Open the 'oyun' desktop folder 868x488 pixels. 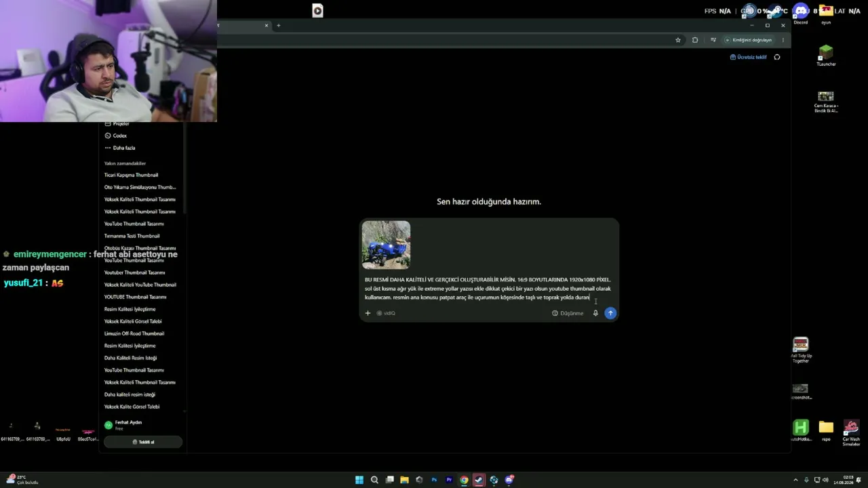click(826, 14)
